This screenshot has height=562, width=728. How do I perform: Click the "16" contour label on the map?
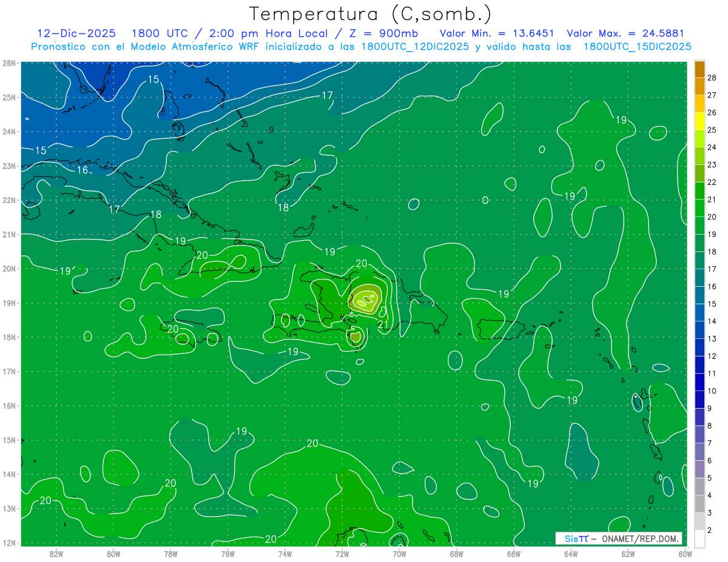83,170
